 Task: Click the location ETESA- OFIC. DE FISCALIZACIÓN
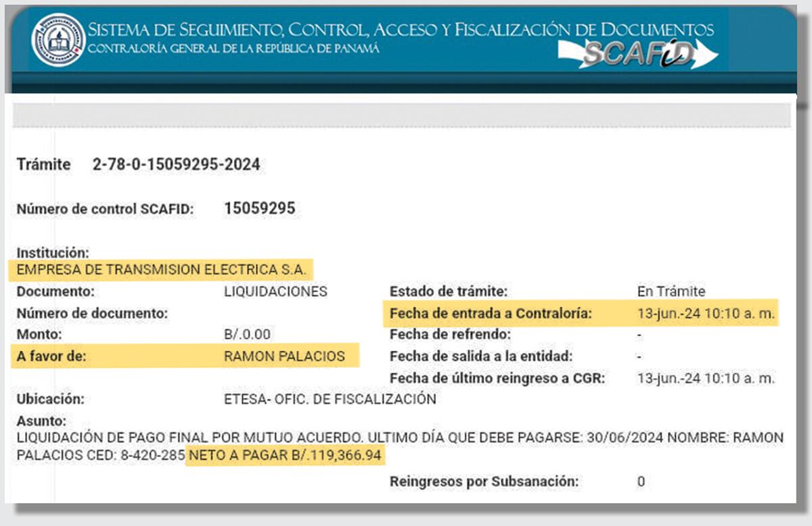click(x=330, y=399)
